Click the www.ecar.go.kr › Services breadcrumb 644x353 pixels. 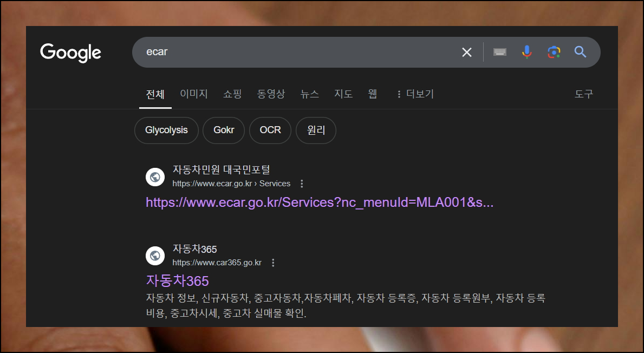[x=231, y=184]
